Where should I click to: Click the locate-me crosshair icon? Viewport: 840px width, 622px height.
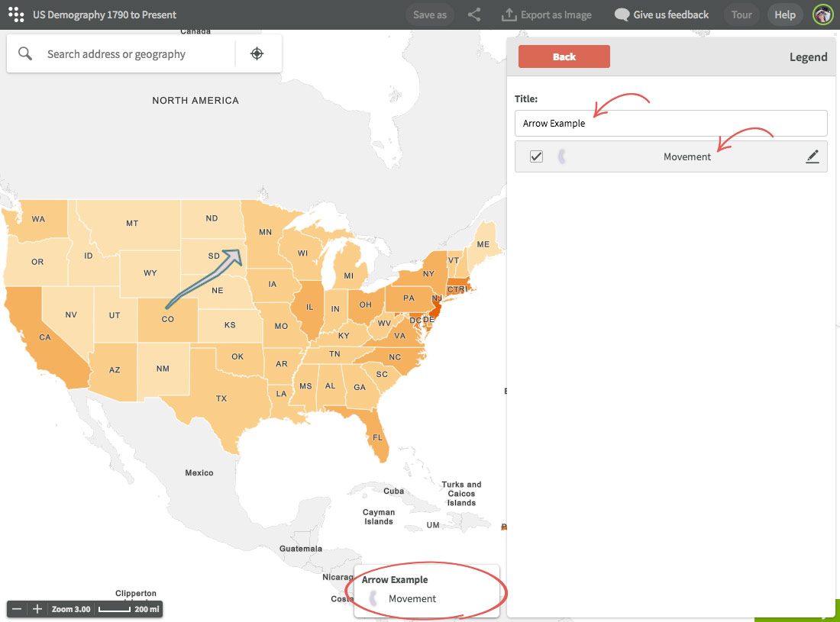click(x=257, y=53)
